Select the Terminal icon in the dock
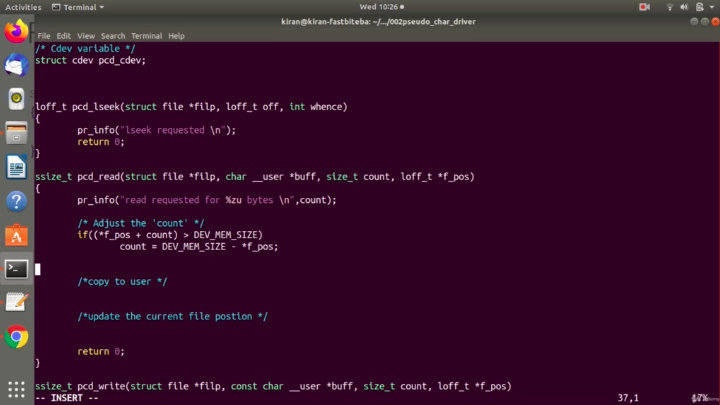Image resolution: width=720 pixels, height=405 pixels. (x=16, y=269)
